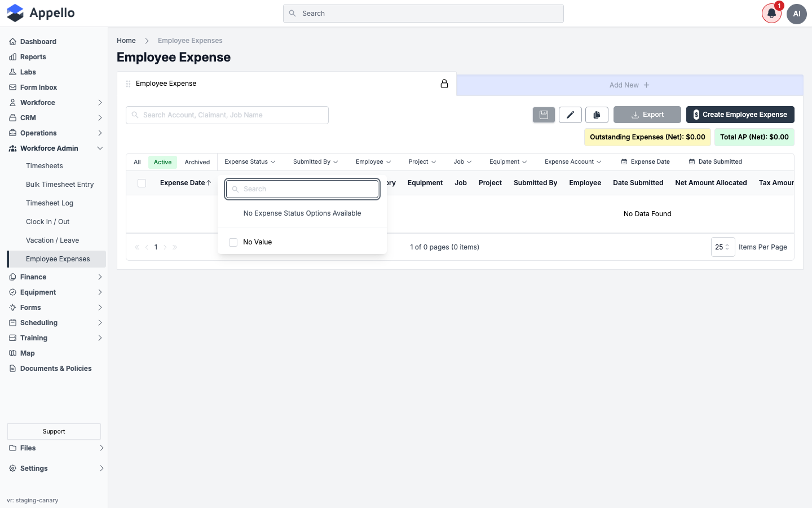
Task: Switch to the Archived filter tab
Action: pos(197,163)
